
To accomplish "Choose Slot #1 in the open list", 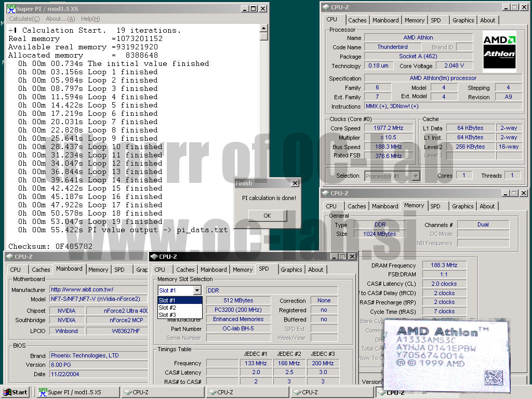I will point(180,301).
